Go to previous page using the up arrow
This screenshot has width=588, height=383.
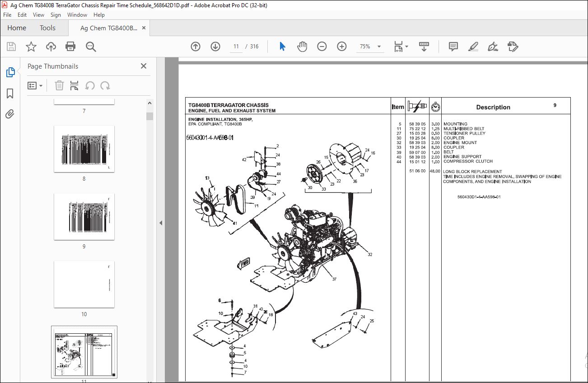point(196,47)
